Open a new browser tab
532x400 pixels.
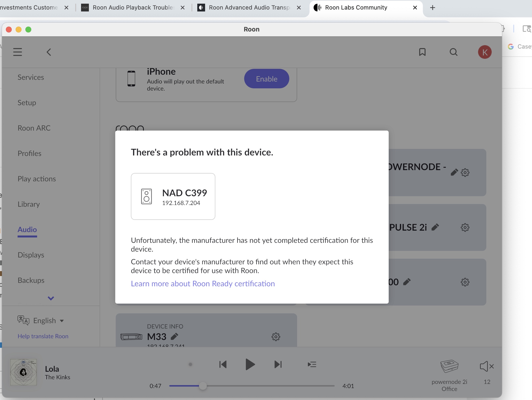coord(432,8)
